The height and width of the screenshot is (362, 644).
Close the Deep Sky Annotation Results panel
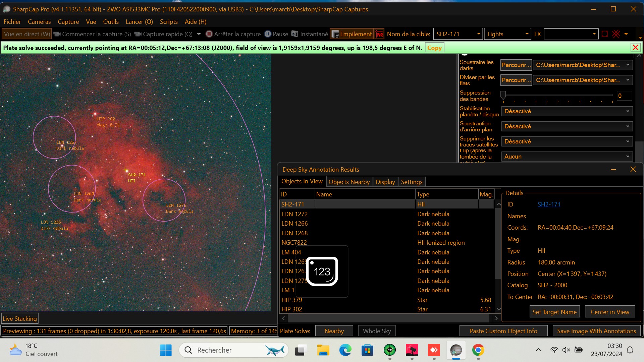click(x=633, y=169)
